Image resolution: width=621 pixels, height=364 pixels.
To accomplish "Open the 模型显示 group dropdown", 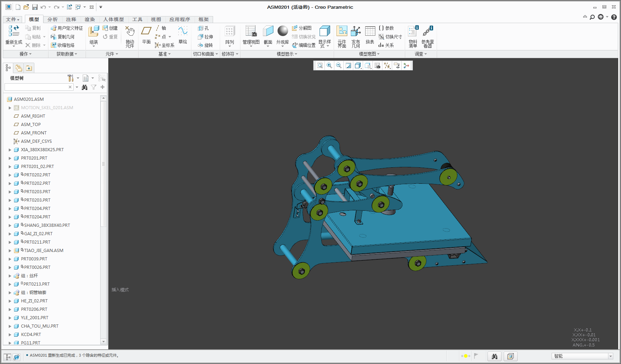I will (287, 54).
